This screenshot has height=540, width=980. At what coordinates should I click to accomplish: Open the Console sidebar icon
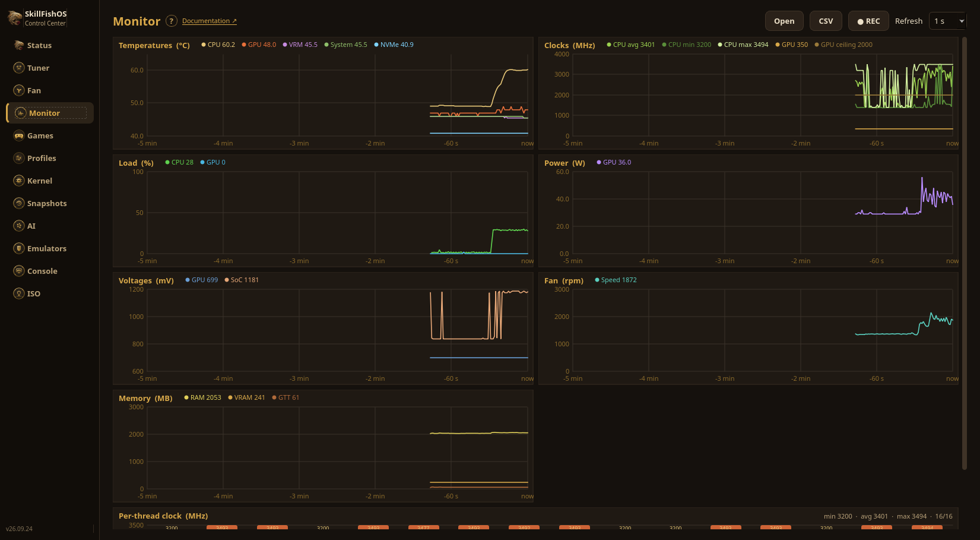point(19,271)
